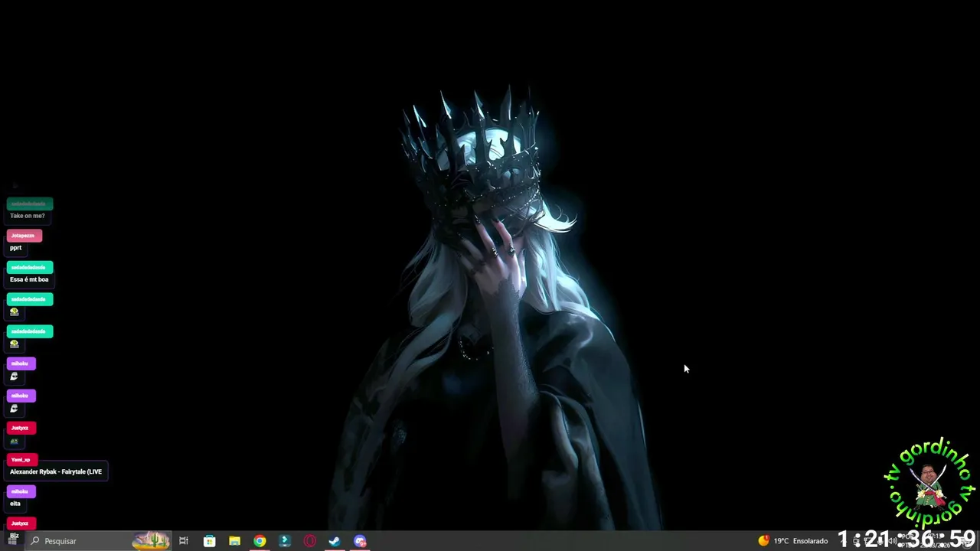Viewport: 980px width, 551px height.
Task: Click 'Alexander Rybak - Fairytale (LIVE' message
Action: click(x=56, y=471)
